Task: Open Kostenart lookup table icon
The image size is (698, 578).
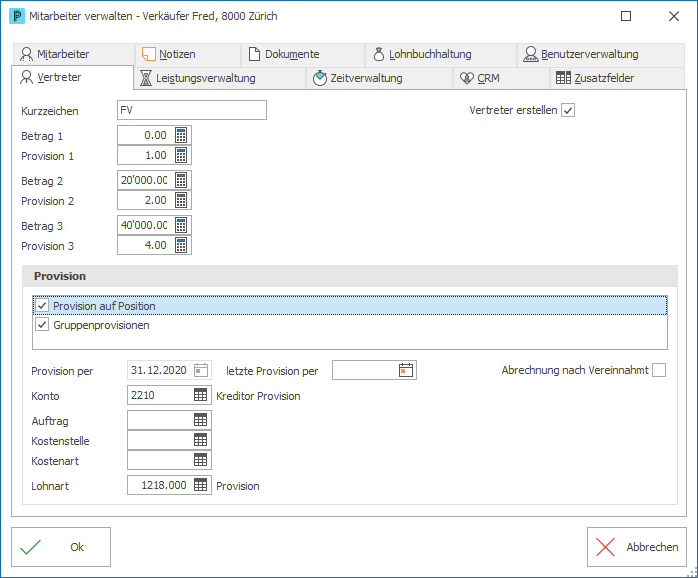Action: click(200, 460)
